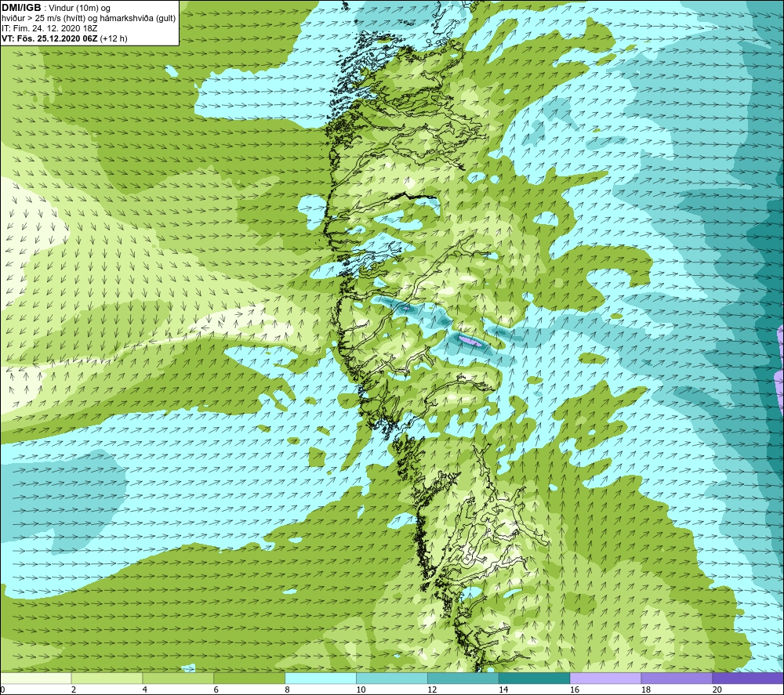Screen dimensions: 784x695
Task: Select the 18–20 m/s purple swatch
Action: click(x=677, y=679)
